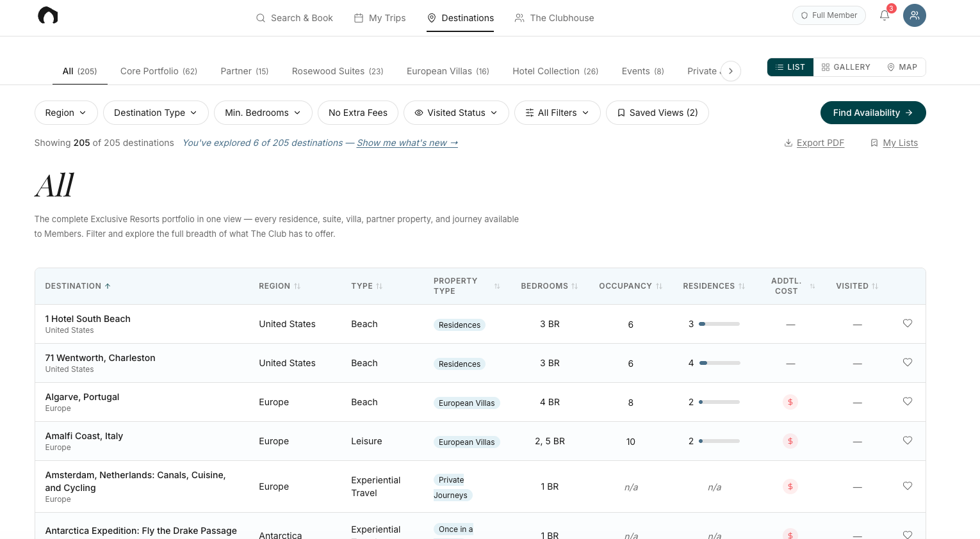Viewport: 980px width, 539px height.
Task: Open the Full Member badge
Action: point(829,15)
